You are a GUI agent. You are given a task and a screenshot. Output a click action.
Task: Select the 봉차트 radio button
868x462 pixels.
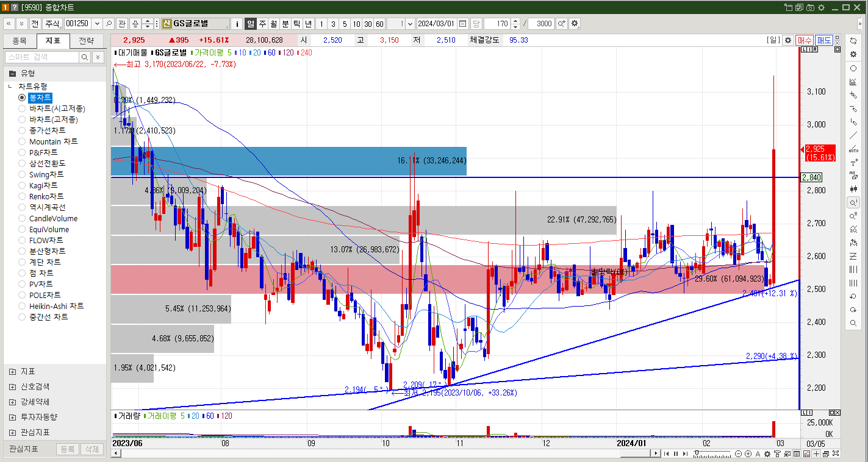pos(22,98)
